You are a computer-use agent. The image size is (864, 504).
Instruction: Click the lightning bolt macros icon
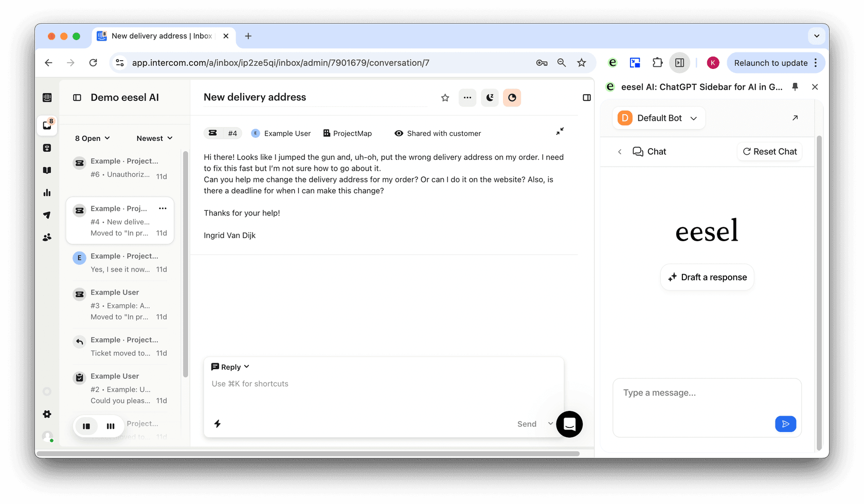(x=218, y=424)
